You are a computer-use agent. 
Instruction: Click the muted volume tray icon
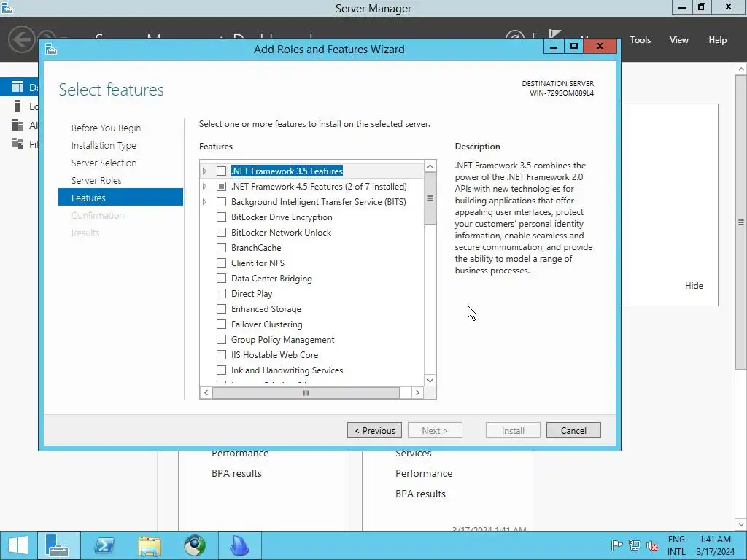tap(651, 545)
